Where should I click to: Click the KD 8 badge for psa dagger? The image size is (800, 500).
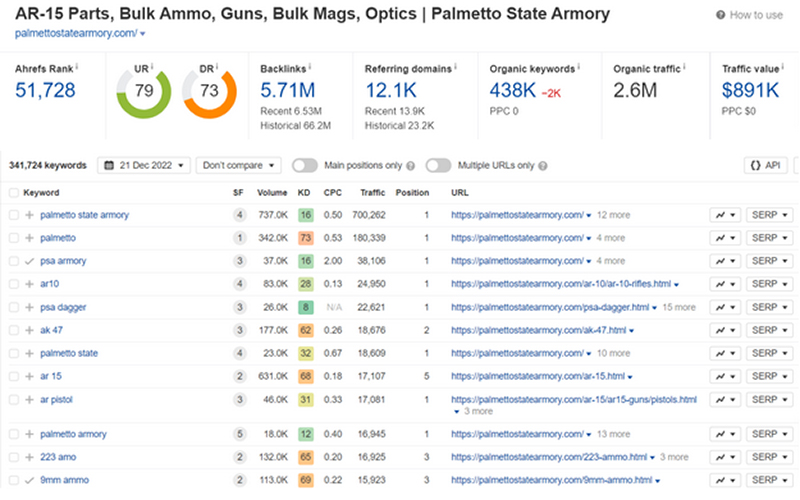click(306, 308)
